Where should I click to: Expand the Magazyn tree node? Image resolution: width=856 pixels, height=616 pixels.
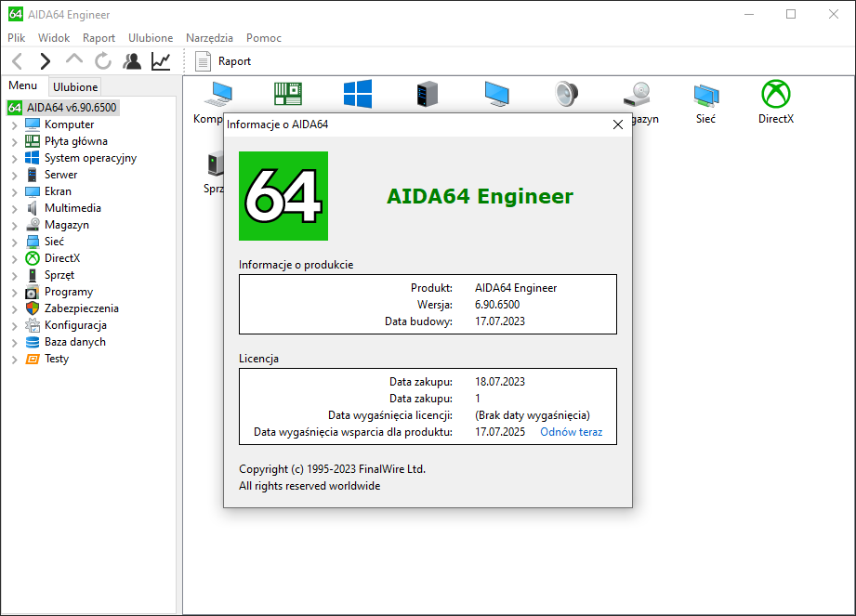point(14,226)
